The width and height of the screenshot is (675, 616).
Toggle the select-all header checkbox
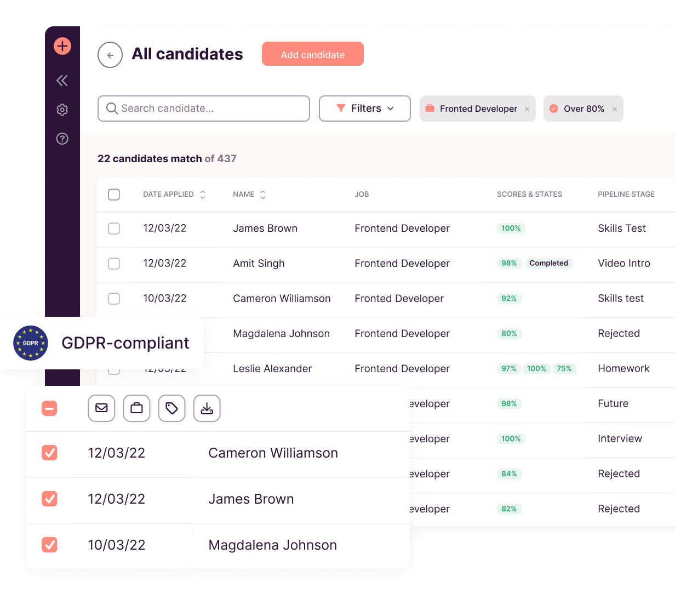point(114,195)
